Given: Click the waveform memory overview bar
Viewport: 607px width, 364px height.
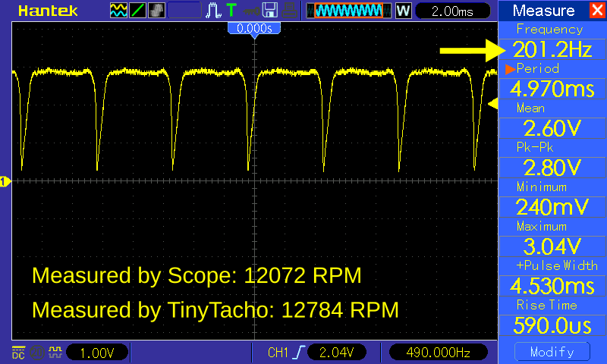Looking at the screenshot, I should coord(349,11).
